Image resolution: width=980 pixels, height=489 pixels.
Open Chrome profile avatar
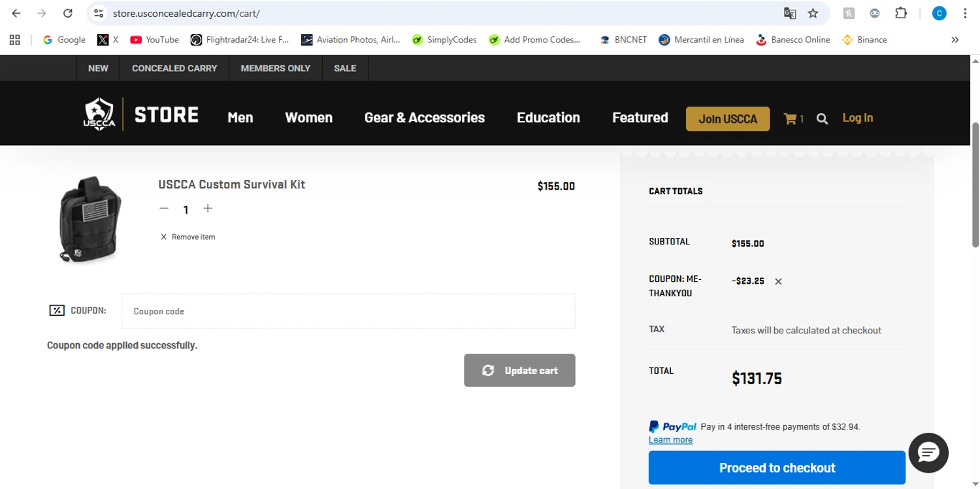tap(939, 13)
